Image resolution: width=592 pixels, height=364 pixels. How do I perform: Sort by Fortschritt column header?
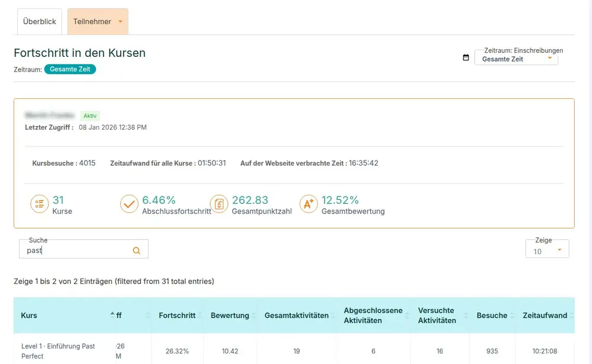click(177, 315)
